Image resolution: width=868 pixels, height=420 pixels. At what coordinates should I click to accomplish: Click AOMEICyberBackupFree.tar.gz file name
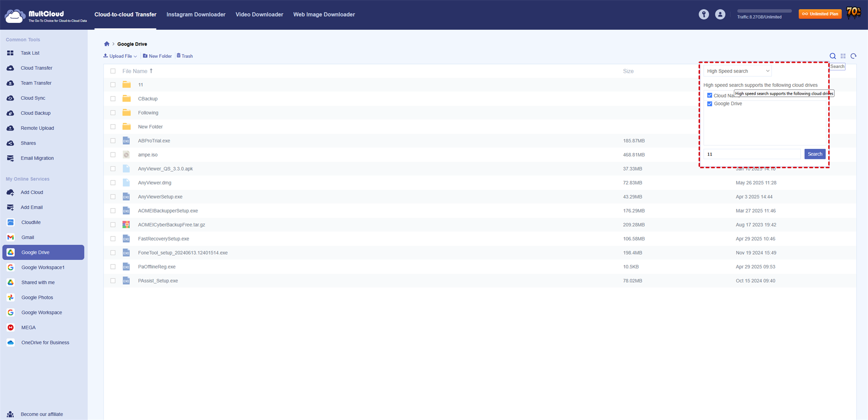(x=172, y=225)
